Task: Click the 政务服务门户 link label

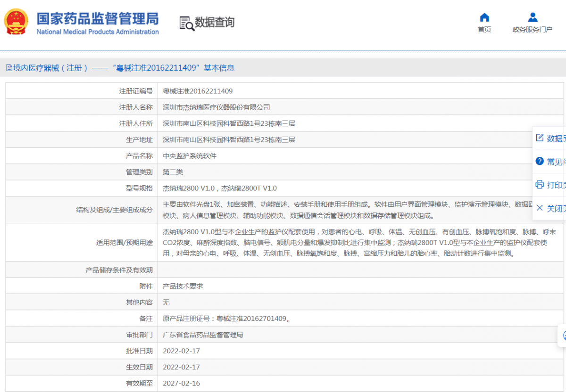Action: [x=533, y=29]
